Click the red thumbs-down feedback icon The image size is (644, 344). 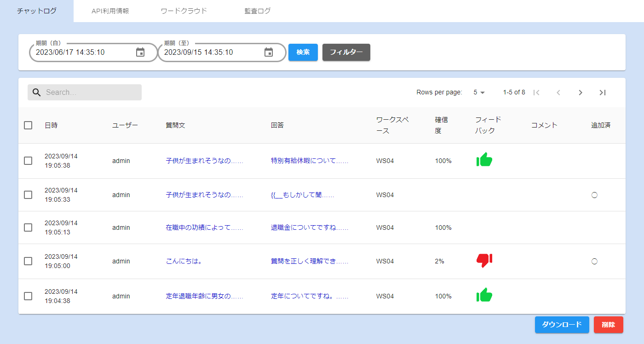click(x=484, y=260)
